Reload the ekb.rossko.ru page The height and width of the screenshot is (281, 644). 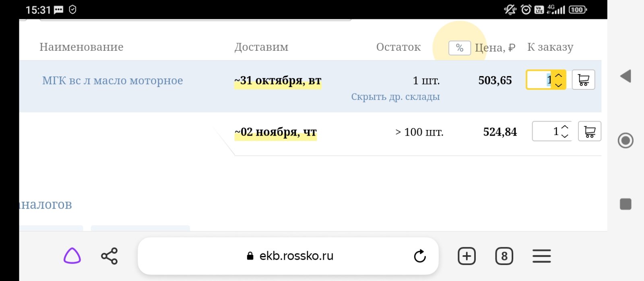[420, 256]
